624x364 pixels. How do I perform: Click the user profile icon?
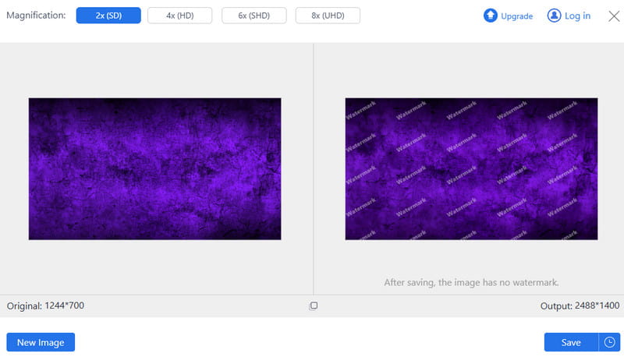pyautogui.click(x=554, y=16)
